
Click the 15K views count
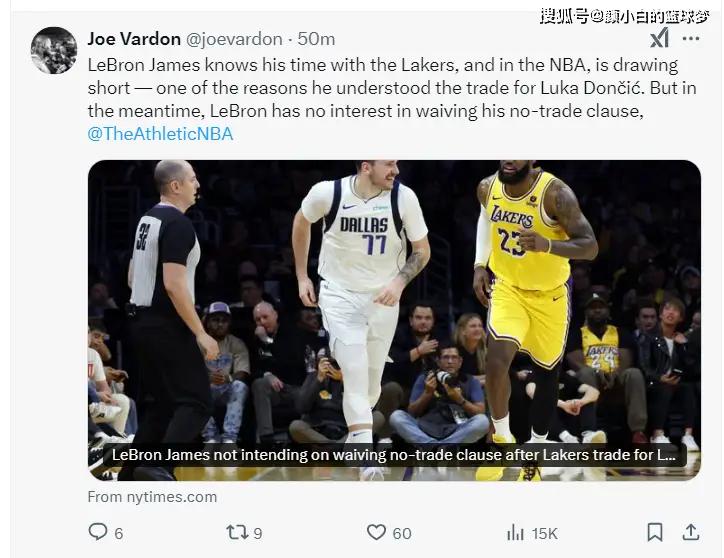(x=544, y=533)
